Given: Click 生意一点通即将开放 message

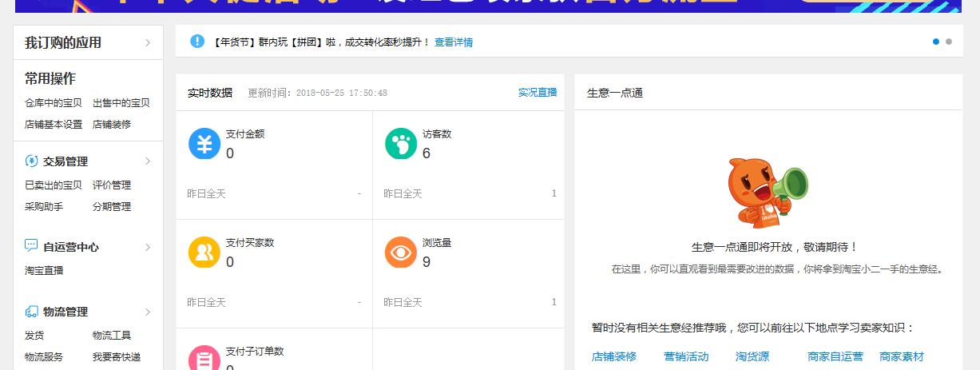Looking at the screenshot, I should [x=775, y=248].
